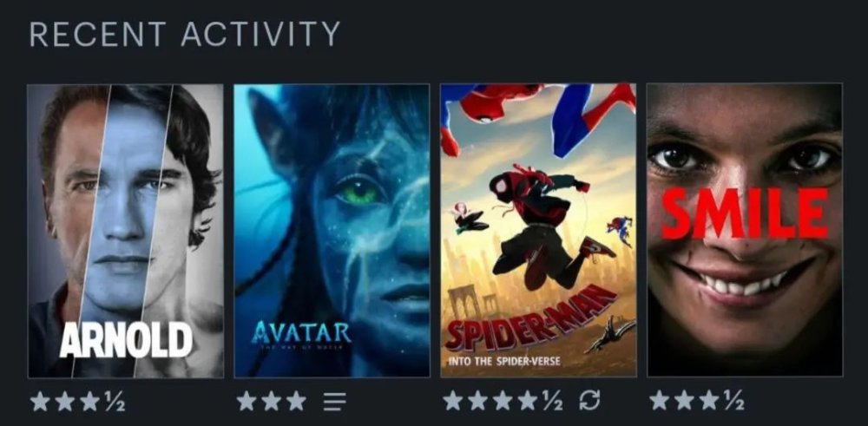Open the Recent Activity section heading
This screenshot has width=868, height=426.
(184, 34)
